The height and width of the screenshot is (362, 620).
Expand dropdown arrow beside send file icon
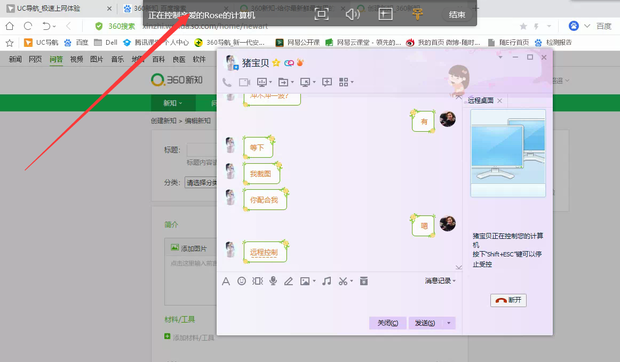[x=292, y=82]
